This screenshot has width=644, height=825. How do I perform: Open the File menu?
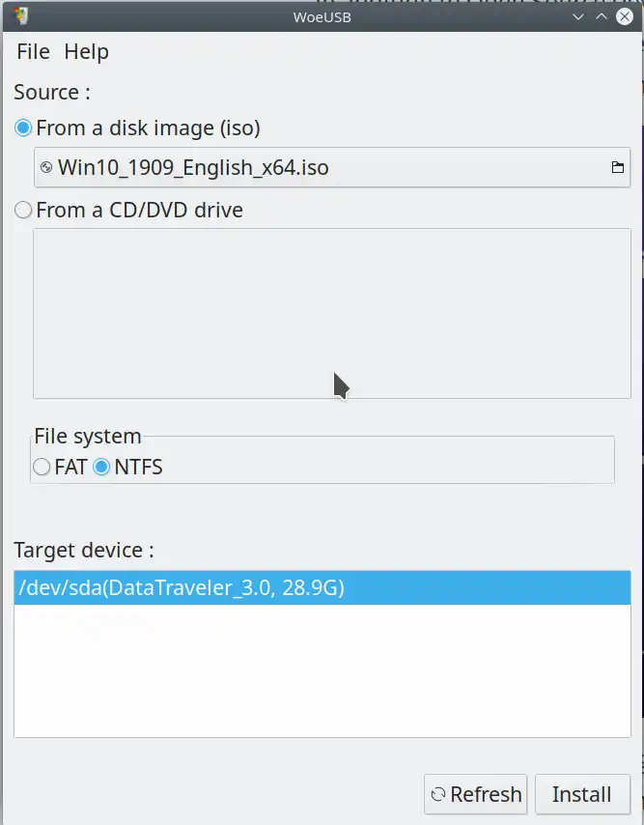33,51
